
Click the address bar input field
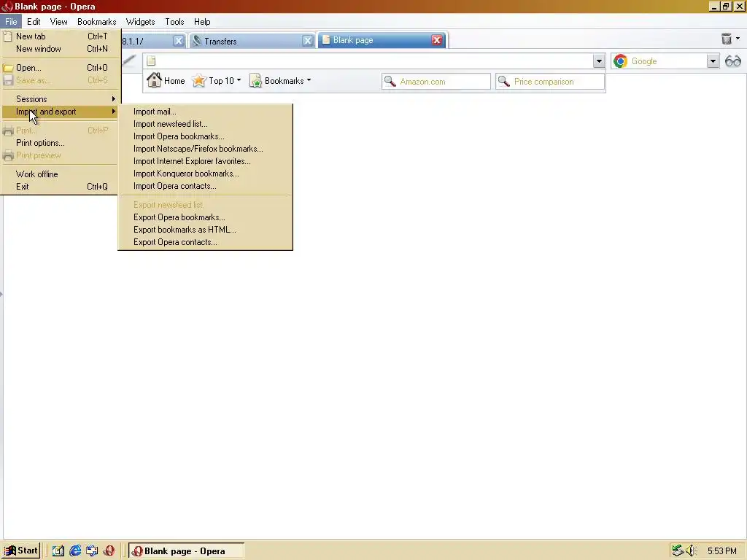pos(374,61)
